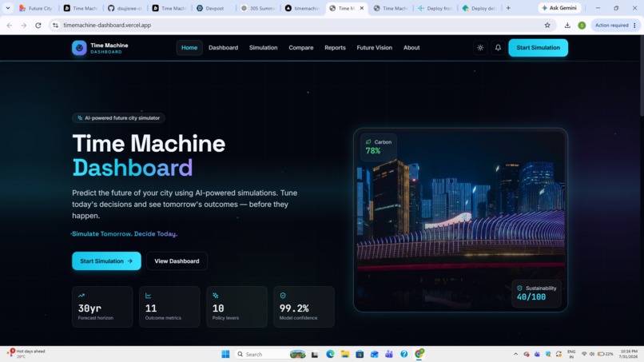Screen dimensions: 644x362
Task: Open site information icon beside the URL
Action: coord(55,26)
